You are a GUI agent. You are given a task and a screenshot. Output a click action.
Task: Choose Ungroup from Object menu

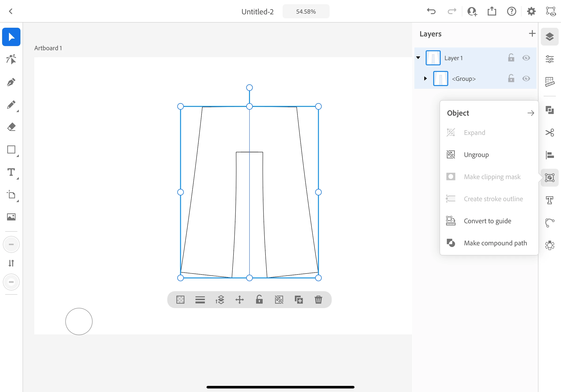476,155
